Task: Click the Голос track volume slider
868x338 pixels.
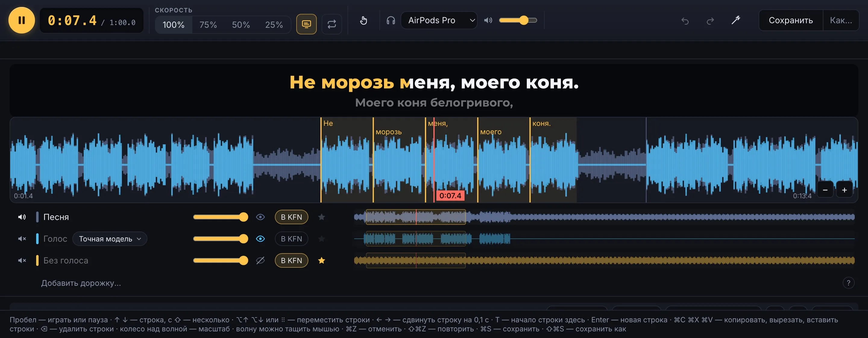Action: point(220,239)
